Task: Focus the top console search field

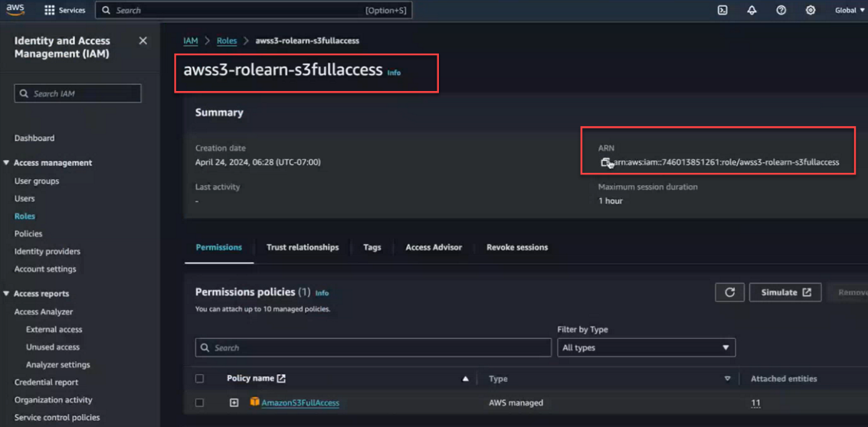Action: (x=254, y=10)
